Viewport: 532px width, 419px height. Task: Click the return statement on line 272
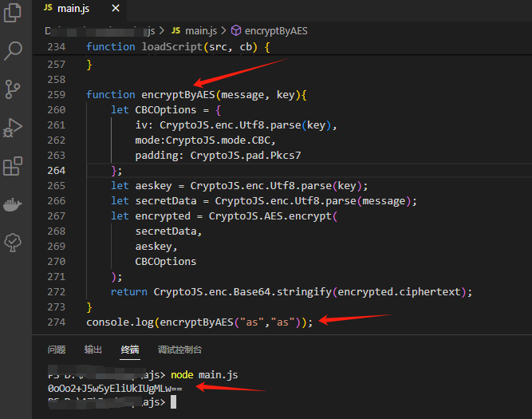291,292
